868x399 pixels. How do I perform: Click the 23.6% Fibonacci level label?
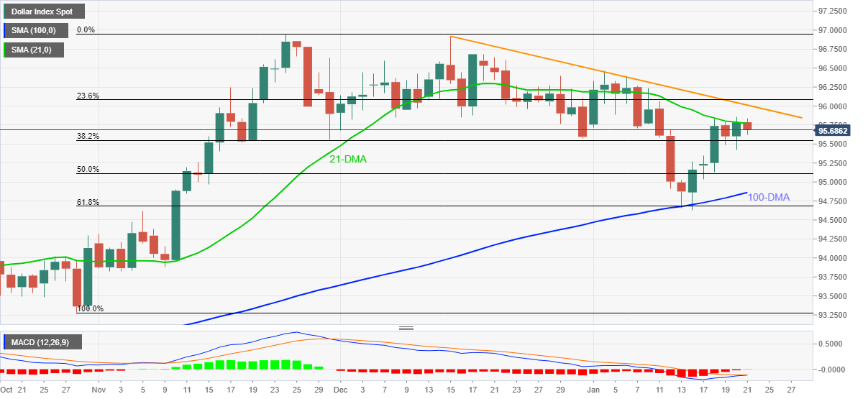tap(88, 96)
